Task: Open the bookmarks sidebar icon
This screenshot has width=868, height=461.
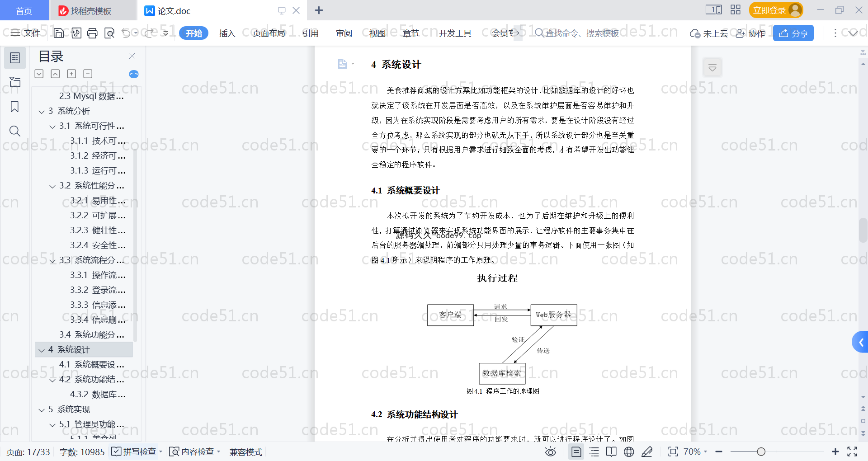Action: (15, 107)
